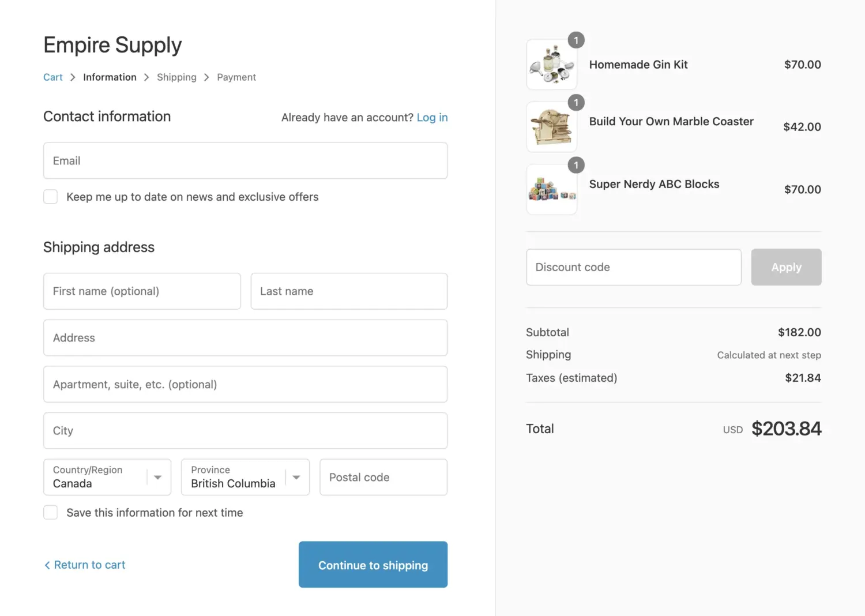Check Keep me up to date on news
Viewport: 865px width, 616px height.
[51, 197]
